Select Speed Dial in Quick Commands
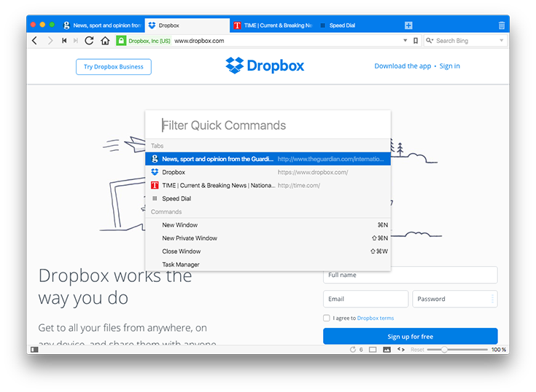This screenshot has height=392, width=536. pos(268,198)
